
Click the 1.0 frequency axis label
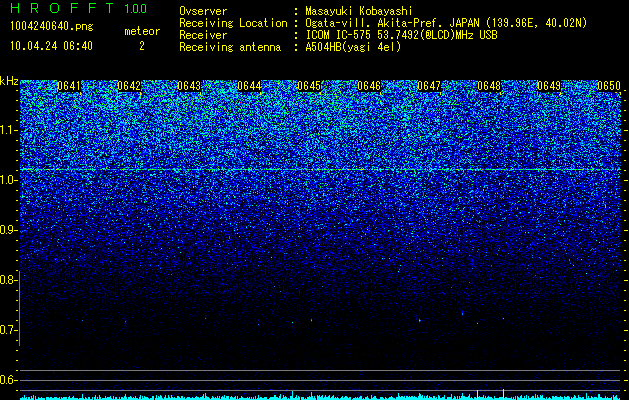click(x=7, y=180)
